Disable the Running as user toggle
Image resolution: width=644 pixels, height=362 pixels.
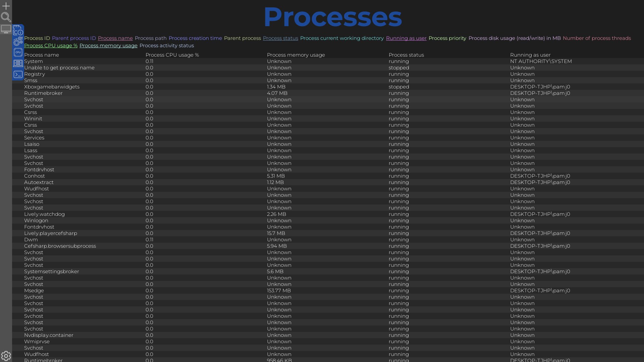(406, 38)
